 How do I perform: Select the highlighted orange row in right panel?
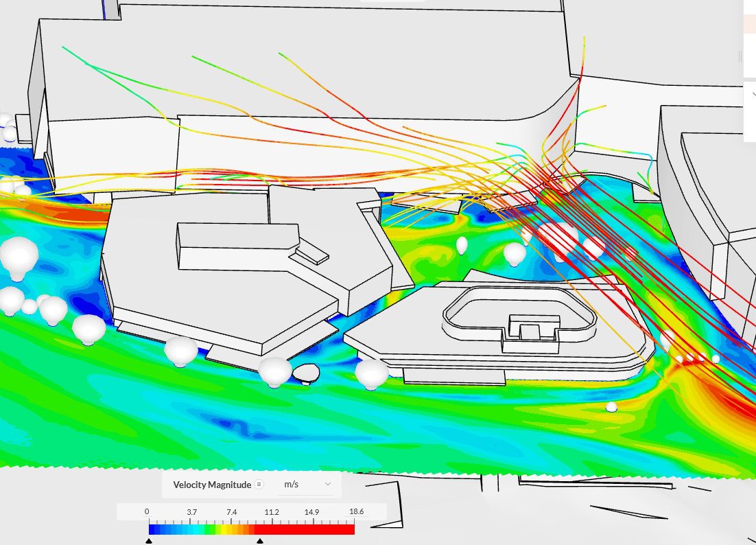[750, 25]
